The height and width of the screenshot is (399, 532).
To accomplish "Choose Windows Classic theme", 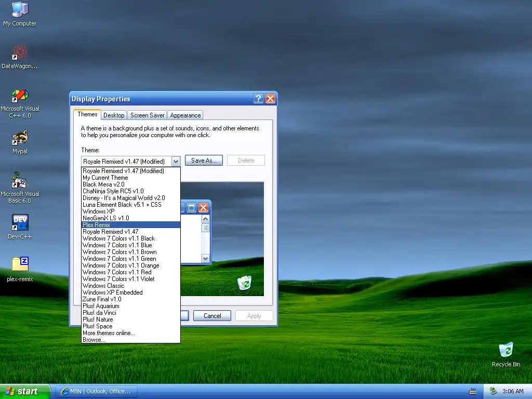I will (131, 286).
